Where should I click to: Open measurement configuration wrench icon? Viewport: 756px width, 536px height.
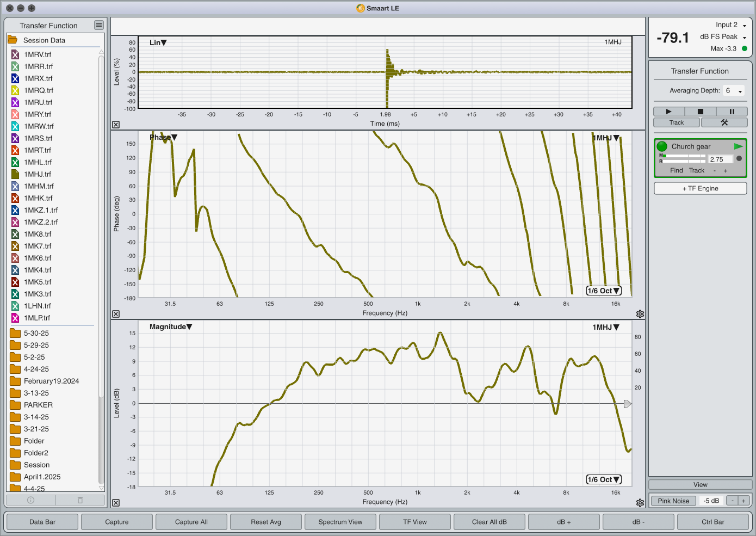(x=724, y=122)
